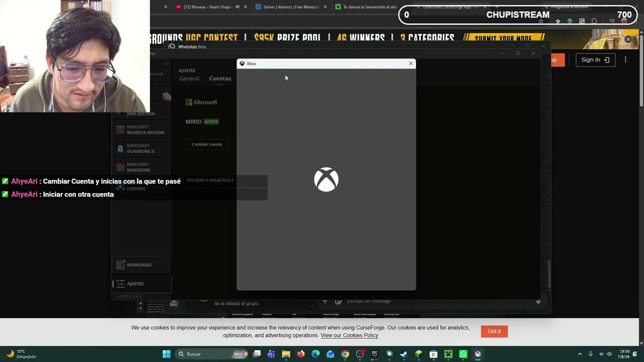Screen dimensions: 644x362
Task: Open OBS Studio from the taskbar
Action: tap(360, 354)
